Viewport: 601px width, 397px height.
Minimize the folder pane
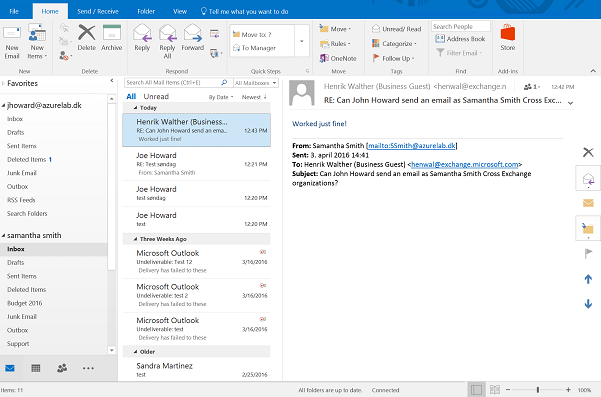(112, 80)
